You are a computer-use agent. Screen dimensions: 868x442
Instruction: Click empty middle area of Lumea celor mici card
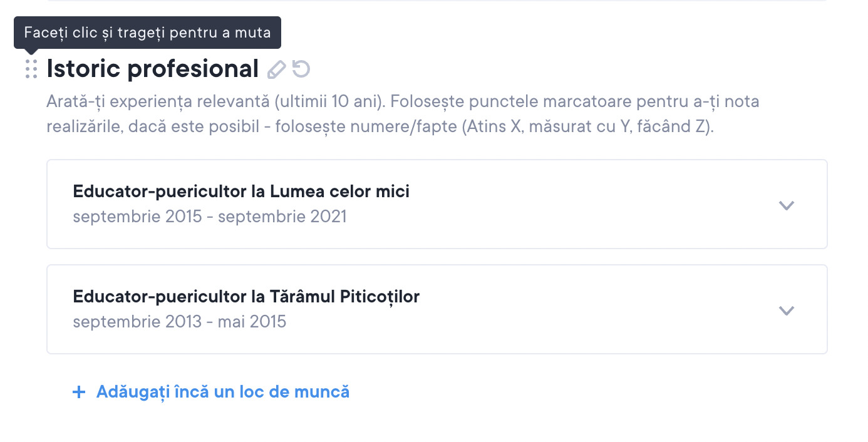point(564,205)
